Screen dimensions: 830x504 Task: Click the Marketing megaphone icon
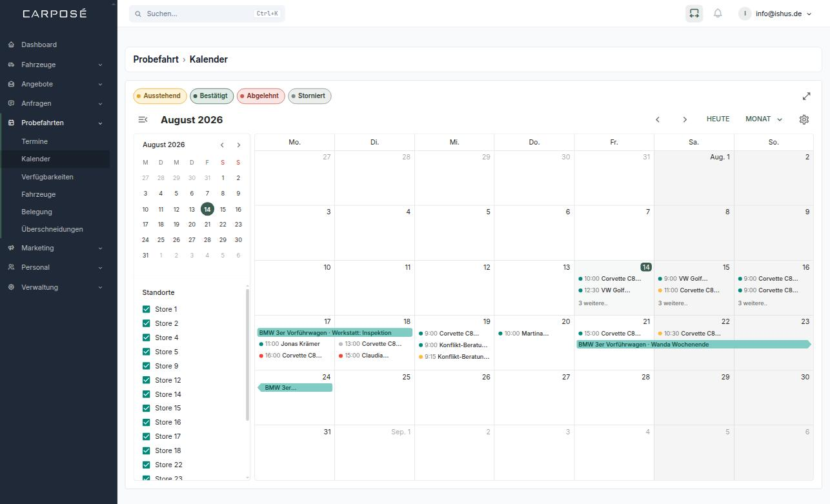click(11, 248)
